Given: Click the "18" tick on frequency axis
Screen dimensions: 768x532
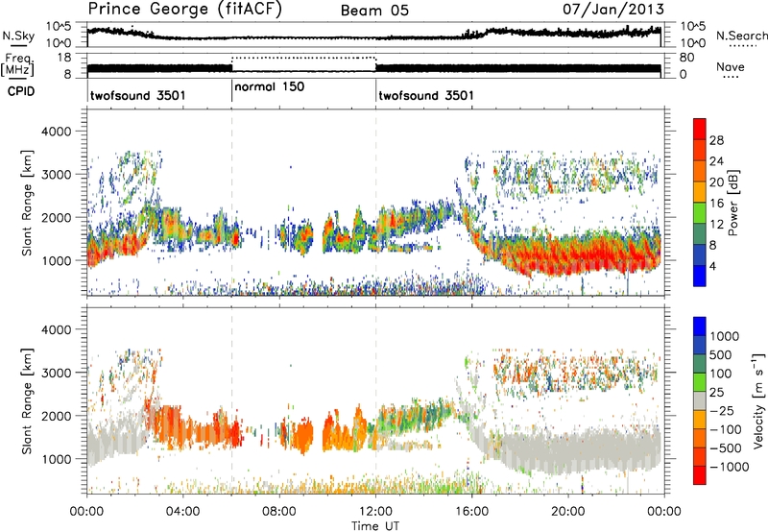Looking at the screenshot, I should pos(64,58).
